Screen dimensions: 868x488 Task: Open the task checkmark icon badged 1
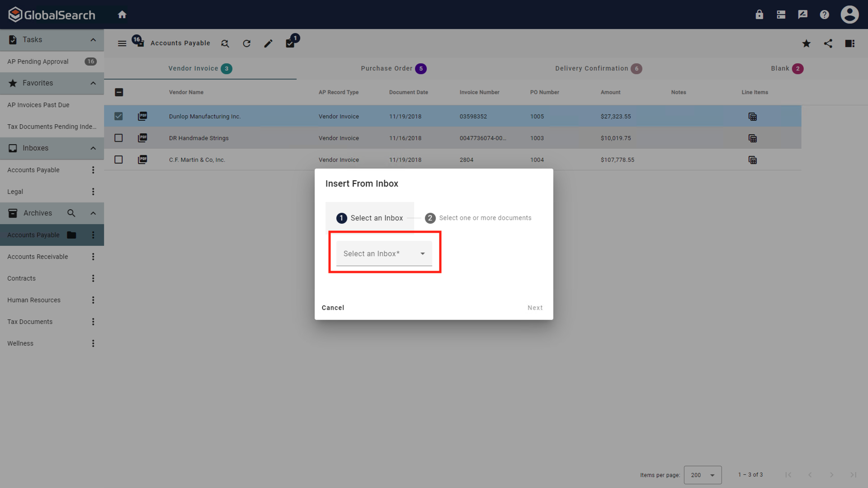[292, 41]
